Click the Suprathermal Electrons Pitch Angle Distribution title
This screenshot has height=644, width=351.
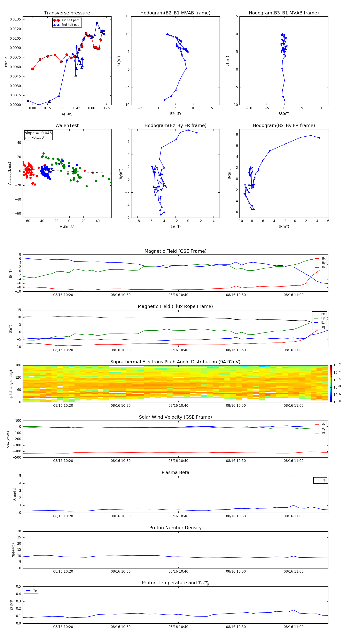click(175, 362)
